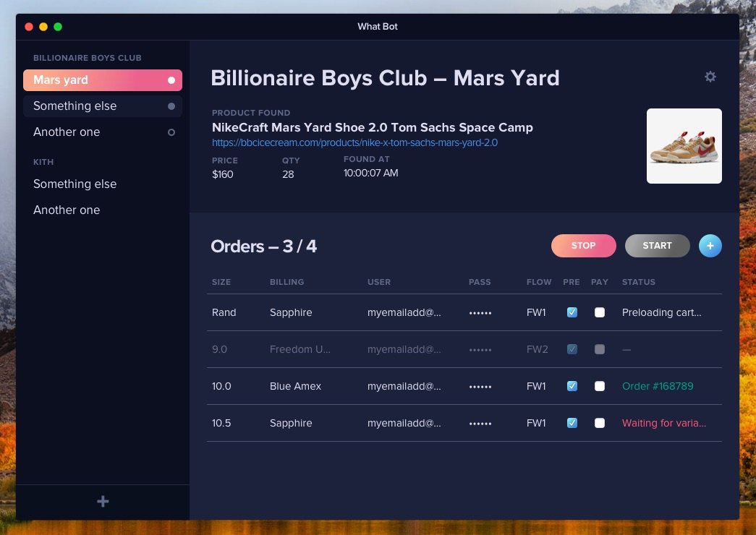Click status dot beside Billionaire Boys Club Something else
The width and height of the screenshot is (756, 535).
pyautogui.click(x=171, y=106)
